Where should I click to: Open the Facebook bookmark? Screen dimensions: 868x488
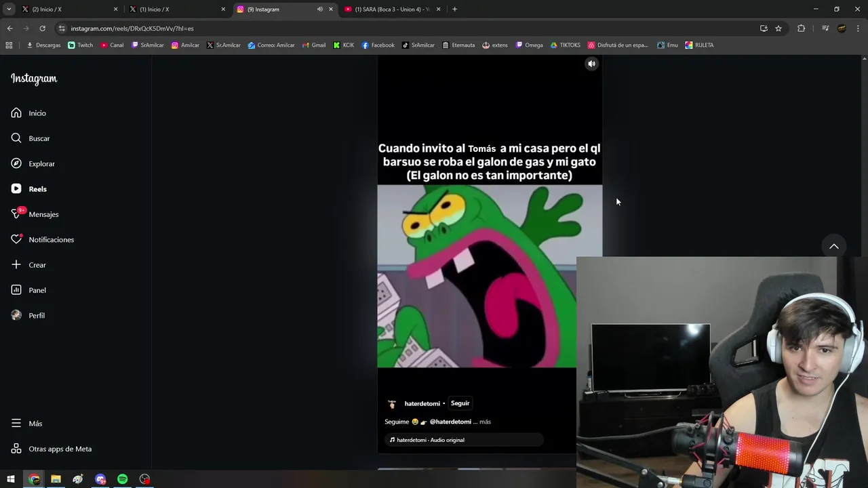click(378, 45)
